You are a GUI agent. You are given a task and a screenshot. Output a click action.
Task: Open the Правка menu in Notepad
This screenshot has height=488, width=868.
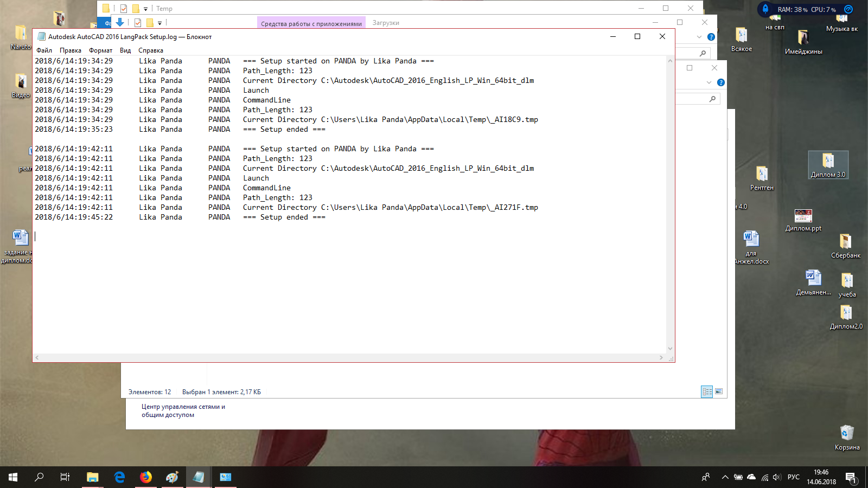pos(71,50)
